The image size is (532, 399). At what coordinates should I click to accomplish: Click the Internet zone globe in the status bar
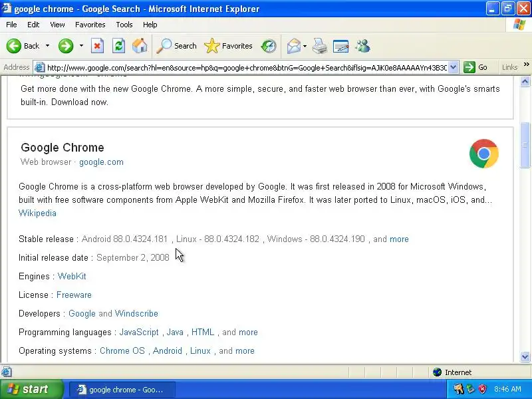pyautogui.click(x=437, y=372)
